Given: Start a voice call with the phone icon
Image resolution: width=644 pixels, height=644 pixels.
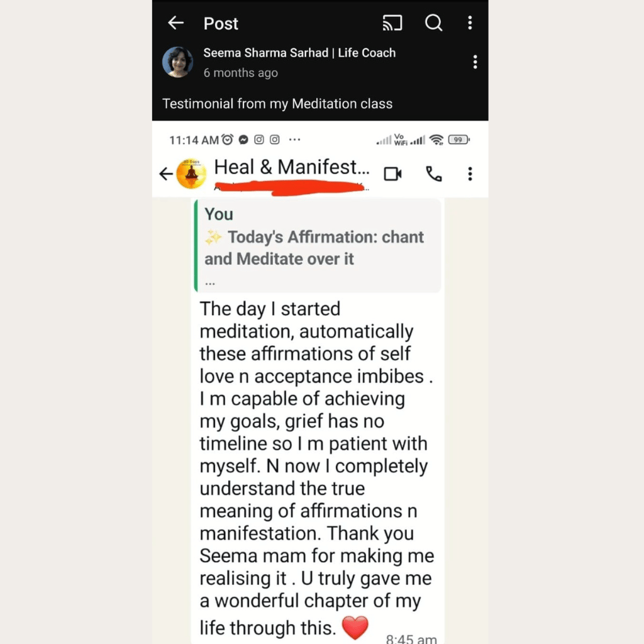Looking at the screenshot, I should click(x=434, y=174).
